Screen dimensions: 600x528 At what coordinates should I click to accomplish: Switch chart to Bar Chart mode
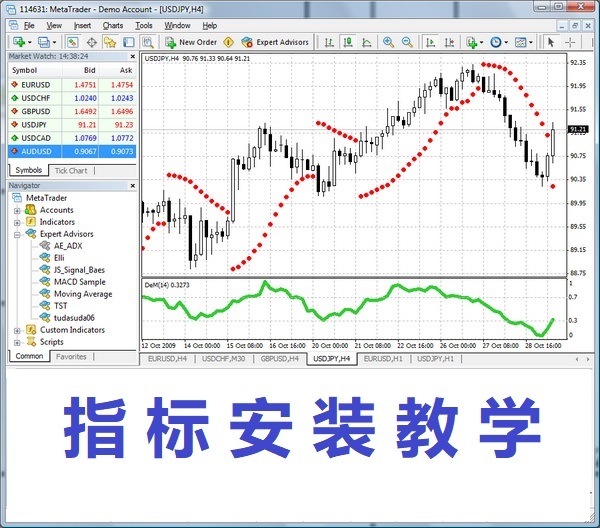[329, 42]
